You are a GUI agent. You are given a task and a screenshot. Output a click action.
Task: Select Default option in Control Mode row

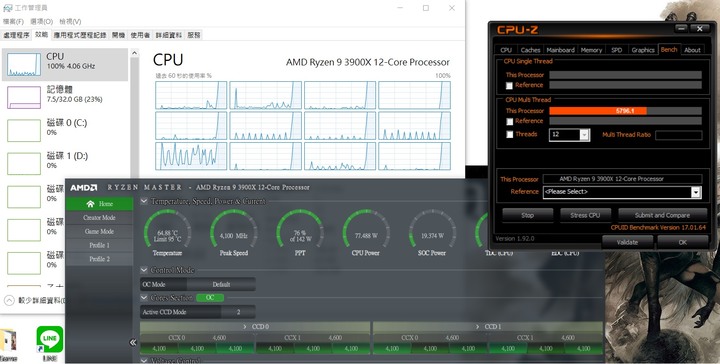pos(221,285)
